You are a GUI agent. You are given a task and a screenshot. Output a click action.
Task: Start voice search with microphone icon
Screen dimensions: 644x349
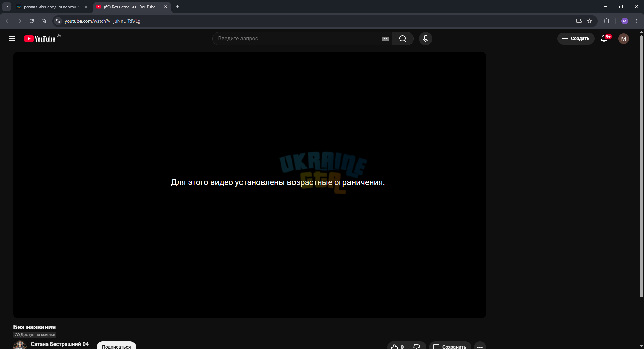pos(425,39)
